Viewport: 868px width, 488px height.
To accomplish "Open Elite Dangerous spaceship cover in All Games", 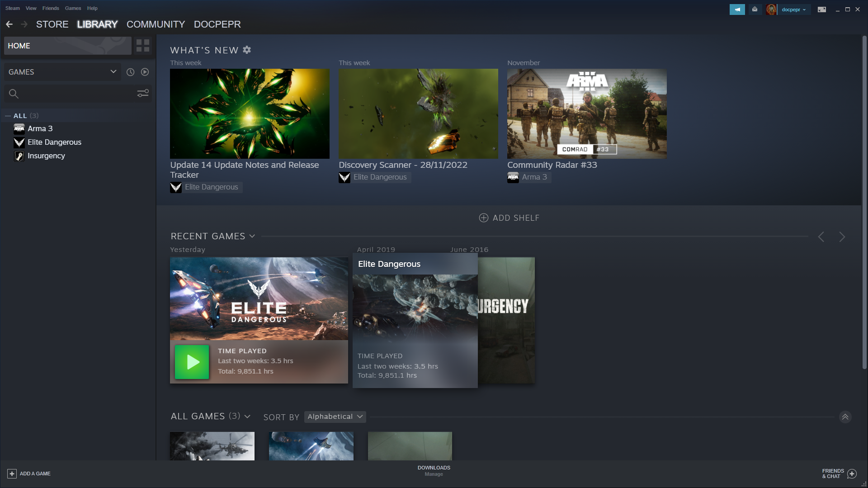I will click(x=311, y=446).
